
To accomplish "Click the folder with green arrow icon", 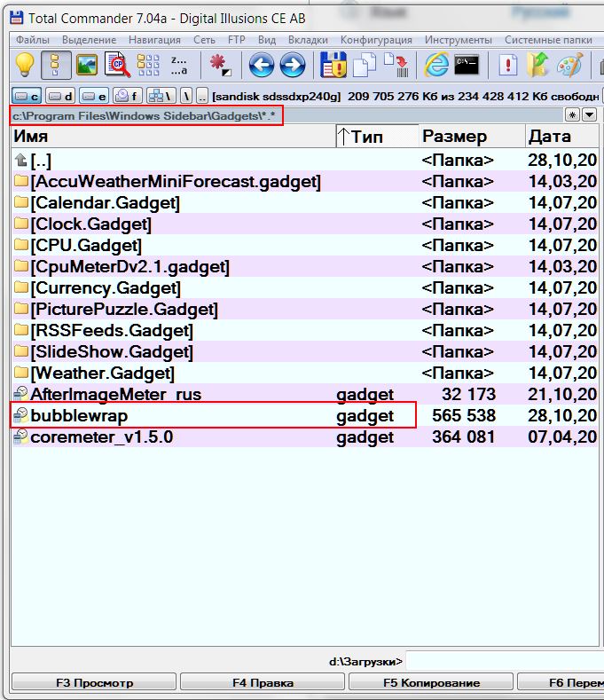I will (538, 65).
